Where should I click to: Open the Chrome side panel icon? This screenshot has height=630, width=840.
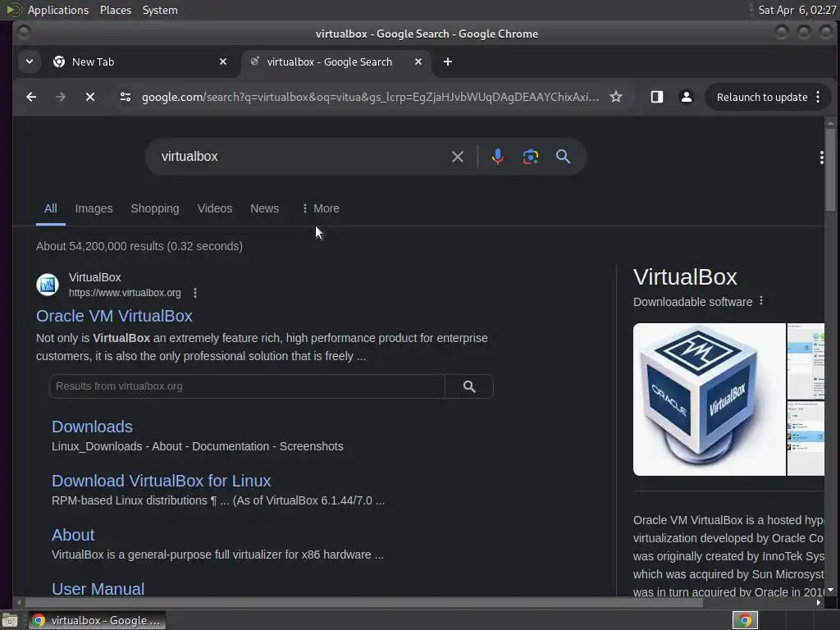(x=657, y=97)
